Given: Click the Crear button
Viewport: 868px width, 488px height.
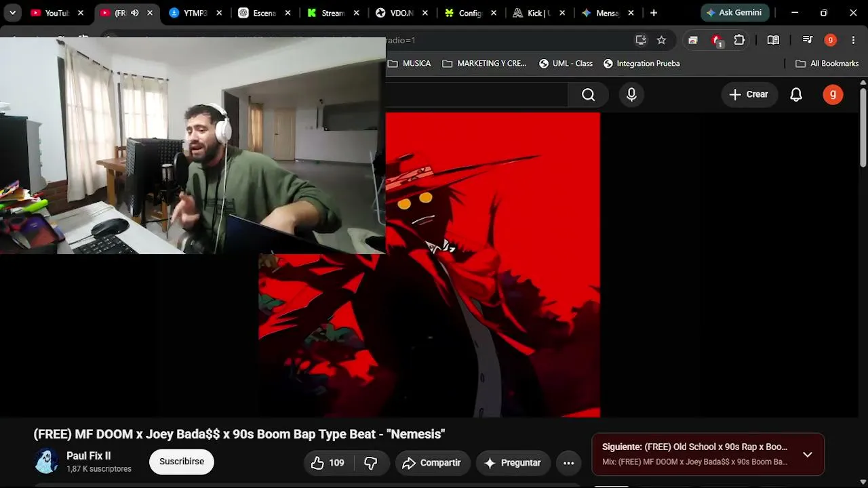Looking at the screenshot, I should (x=749, y=95).
